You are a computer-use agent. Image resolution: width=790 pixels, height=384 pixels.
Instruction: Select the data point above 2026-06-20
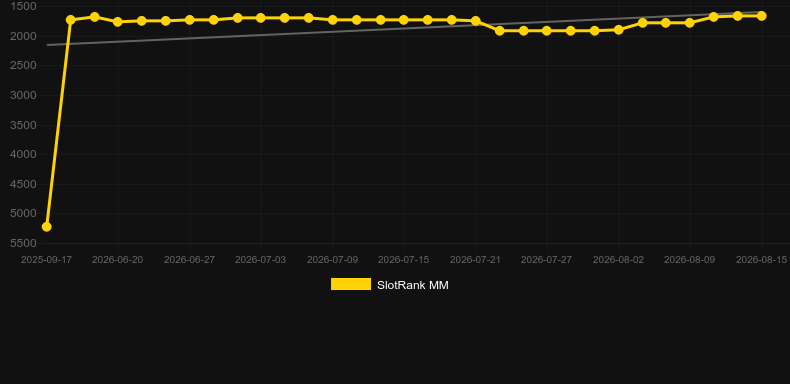[x=118, y=22]
